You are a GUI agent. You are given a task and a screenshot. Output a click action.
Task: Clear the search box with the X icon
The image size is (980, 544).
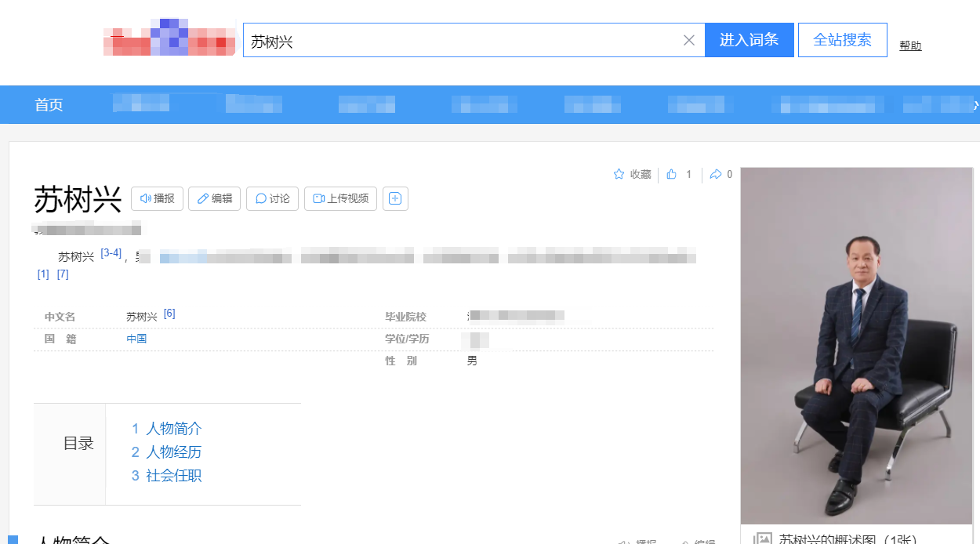pyautogui.click(x=689, y=40)
